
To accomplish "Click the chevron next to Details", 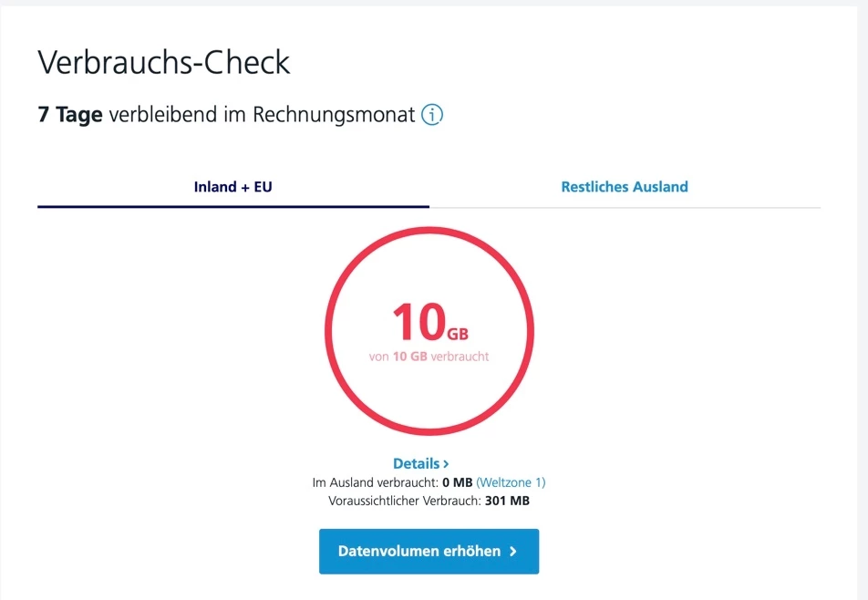I will coord(446,464).
